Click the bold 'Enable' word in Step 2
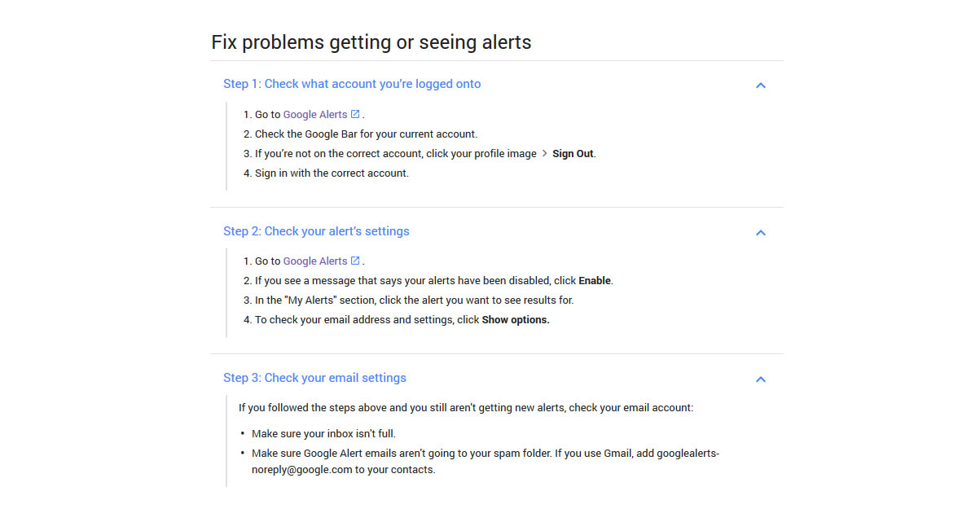This screenshot has width=980, height=522. click(x=595, y=281)
